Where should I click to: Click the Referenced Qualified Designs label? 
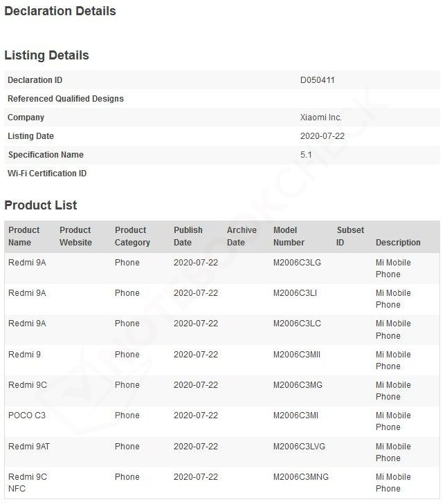click(x=66, y=99)
